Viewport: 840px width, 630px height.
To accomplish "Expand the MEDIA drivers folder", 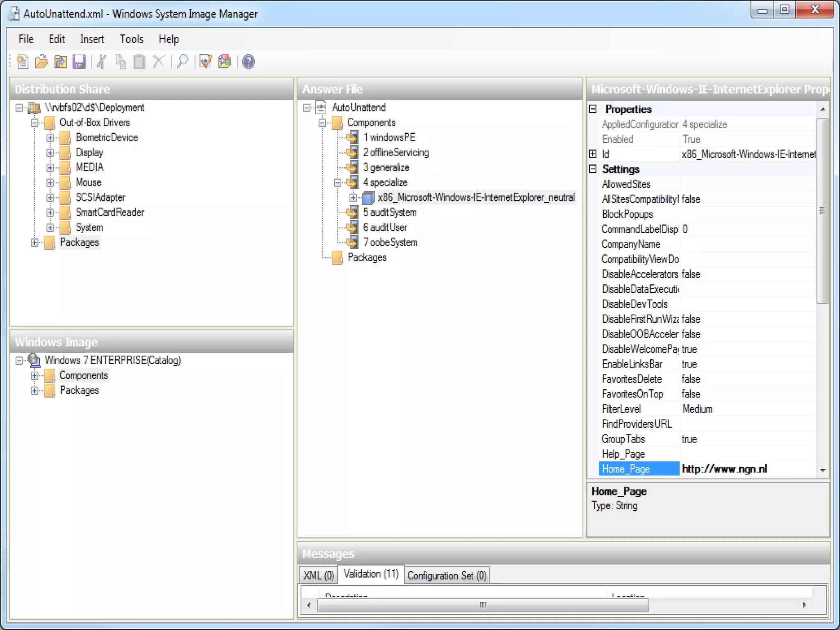I will pyautogui.click(x=50, y=168).
